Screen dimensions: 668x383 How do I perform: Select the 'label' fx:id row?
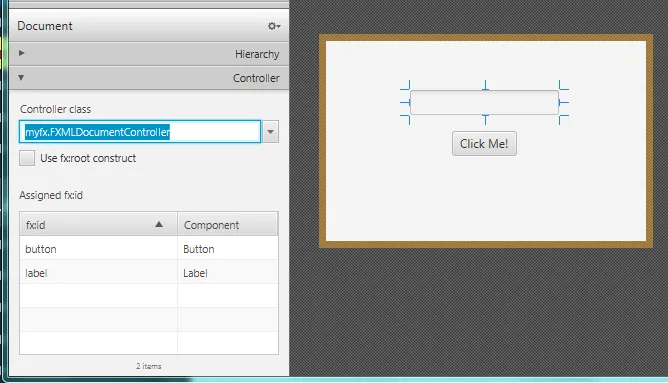pyautogui.click(x=149, y=273)
